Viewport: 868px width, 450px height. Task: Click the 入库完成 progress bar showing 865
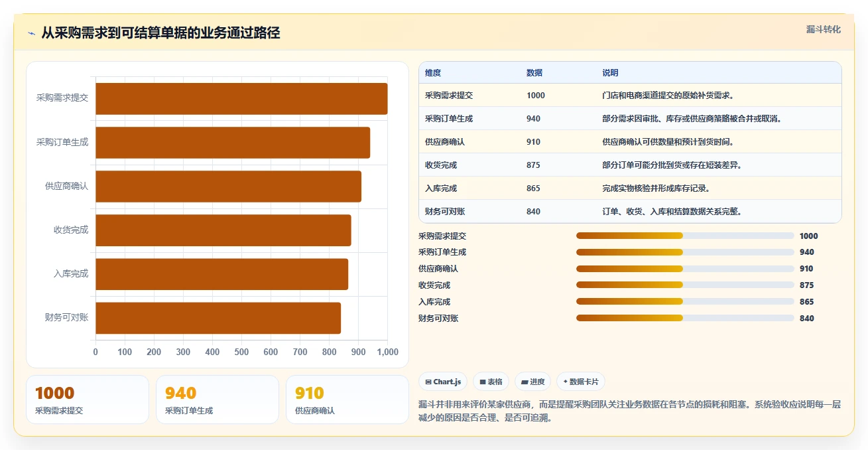(685, 301)
